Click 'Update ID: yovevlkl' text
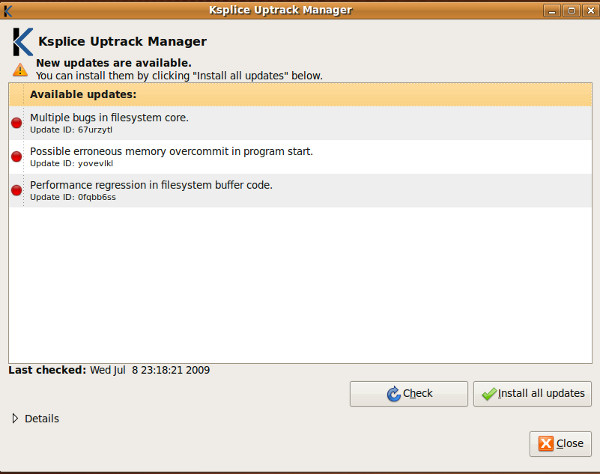 pyautogui.click(x=72, y=163)
